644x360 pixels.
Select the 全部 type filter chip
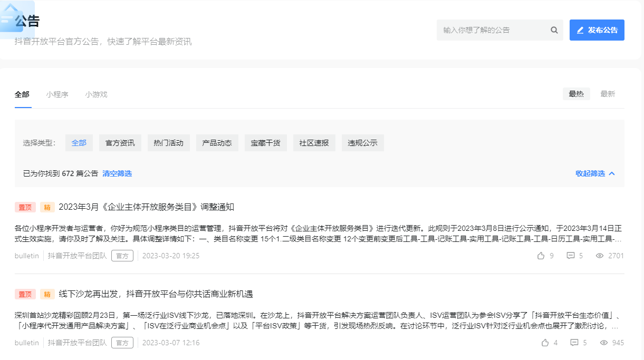[x=79, y=143]
